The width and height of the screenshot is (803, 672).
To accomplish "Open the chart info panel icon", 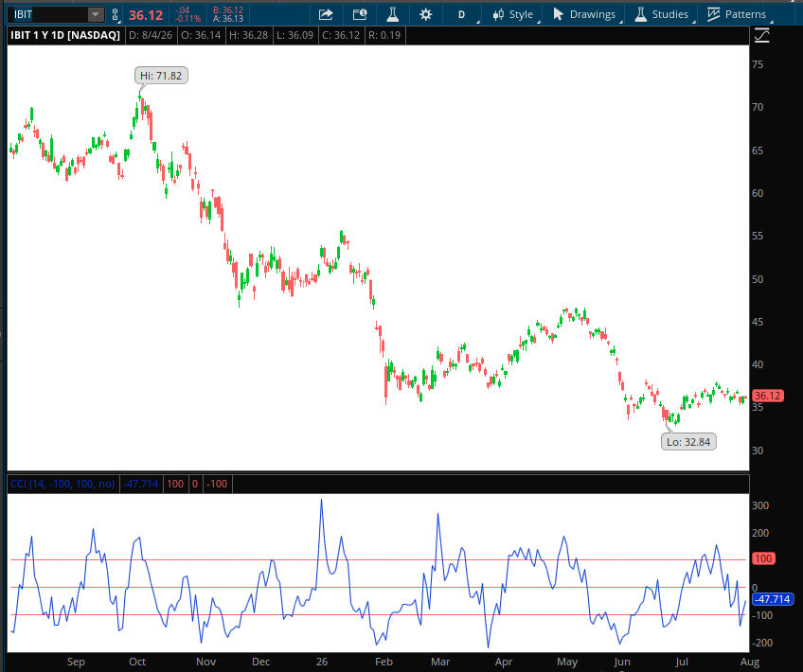I will (x=360, y=14).
